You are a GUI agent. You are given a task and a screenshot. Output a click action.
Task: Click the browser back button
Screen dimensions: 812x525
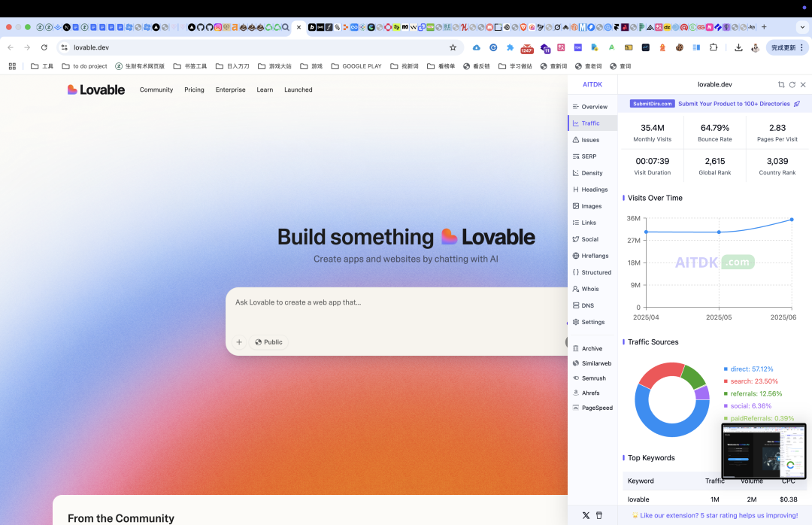(x=11, y=47)
